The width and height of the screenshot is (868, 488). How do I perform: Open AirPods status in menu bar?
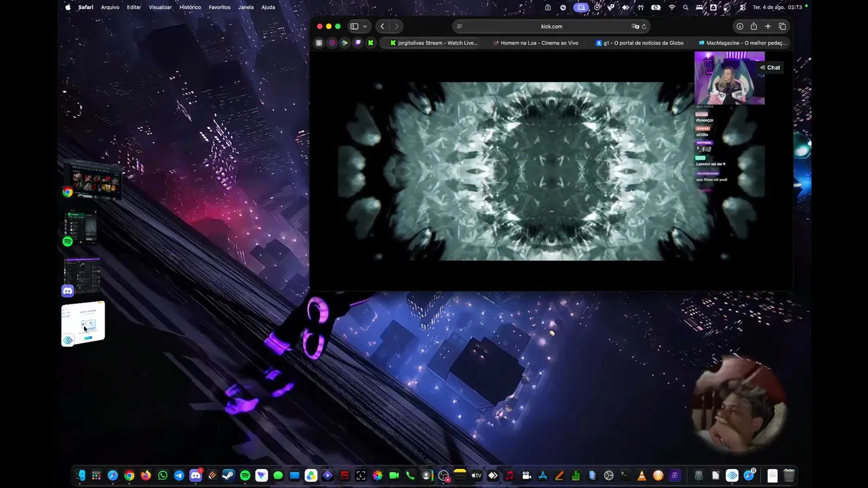pyautogui.click(x=640, y=7)
